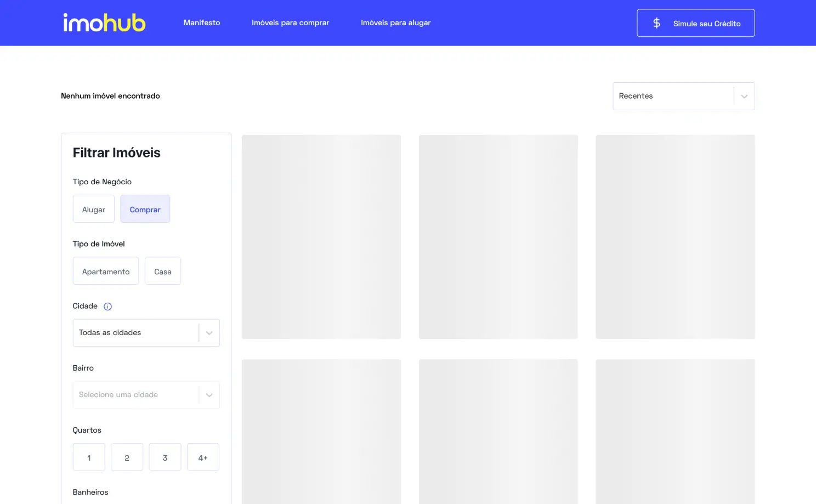
Task: Open Imóveis para comprar navigation item
Action: (x=290, y=22)
